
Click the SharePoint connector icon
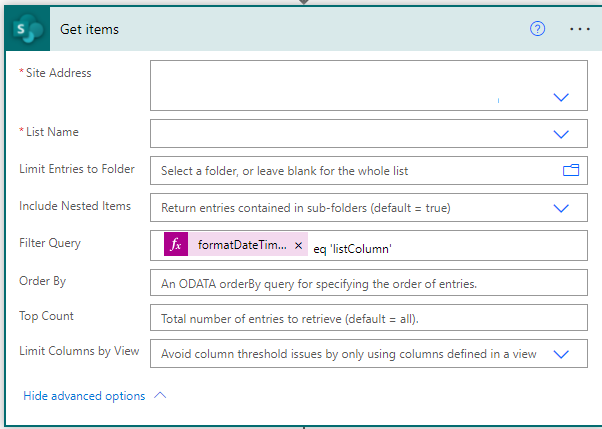coord(28,29)
